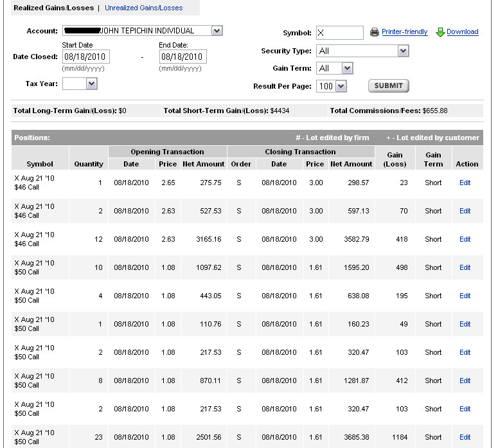Open the Gain Term dropdown
Image resolution: width=498 pixels, height=448 pixels.
(x=347, y=68)
